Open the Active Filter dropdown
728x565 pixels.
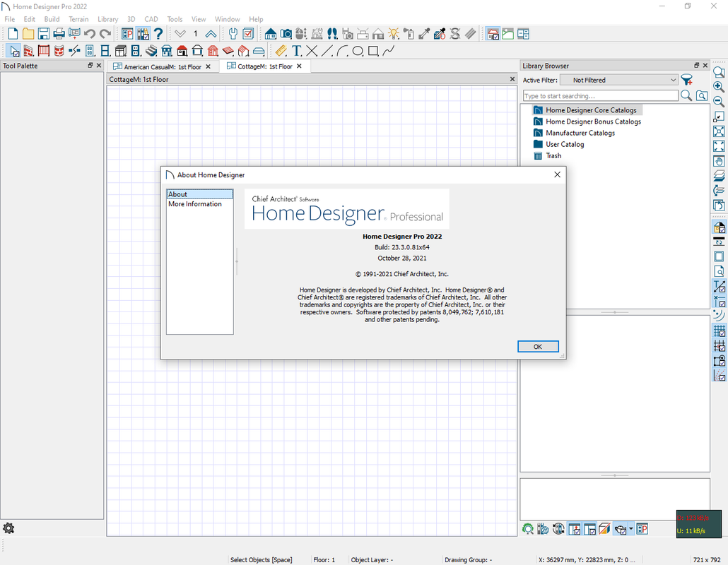coord(619,80)
